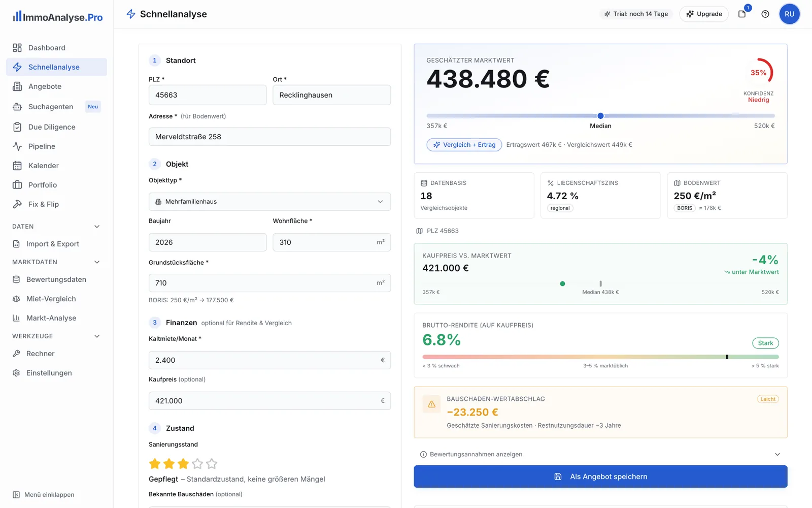The height and width of the screenshot is (508, 812).
Task: Open the Objekttyp Mehrfamilienhaus dropdown
Action: pos(269,202)
